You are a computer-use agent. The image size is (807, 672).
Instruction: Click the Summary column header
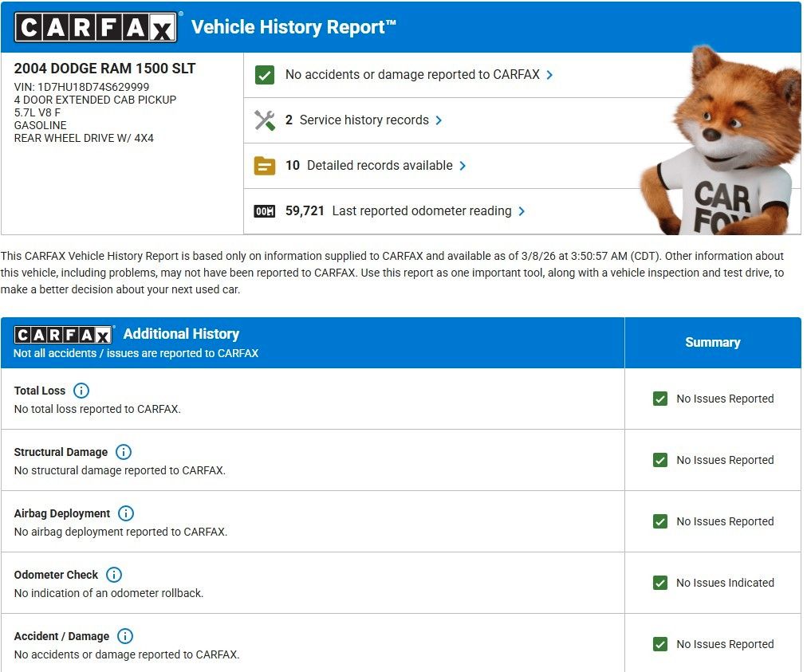coord(712,343)
